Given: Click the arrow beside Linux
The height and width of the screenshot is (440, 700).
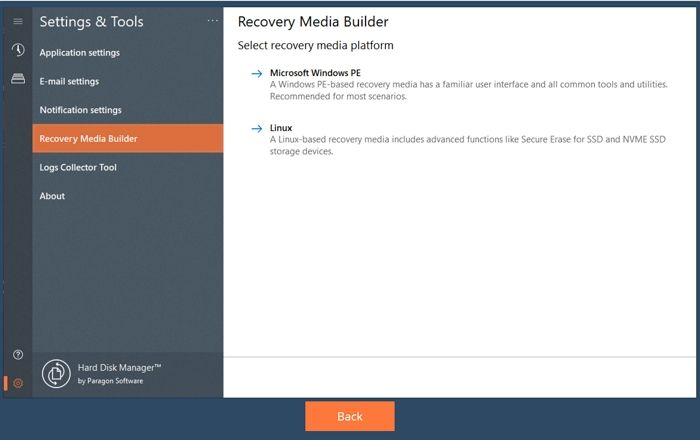Looking at the screenshot, I should tap(257, 129).
